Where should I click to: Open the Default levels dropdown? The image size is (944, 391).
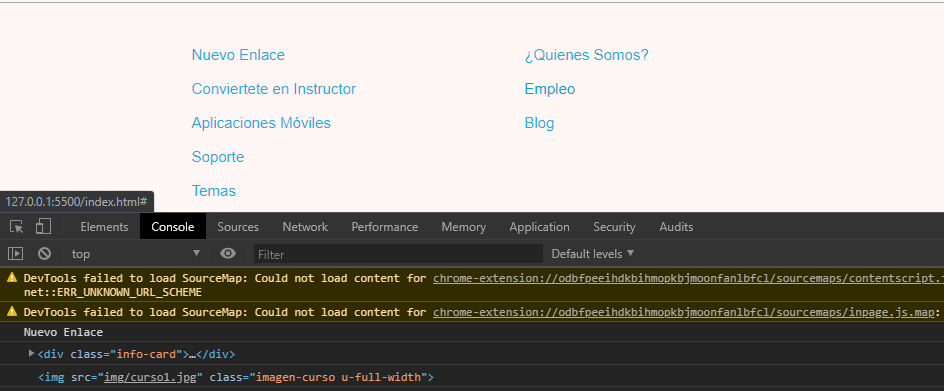[x=593, y=254]
